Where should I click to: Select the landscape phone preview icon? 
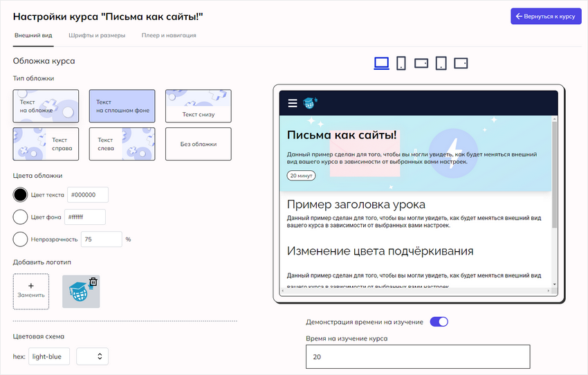(x=421, y=63)
